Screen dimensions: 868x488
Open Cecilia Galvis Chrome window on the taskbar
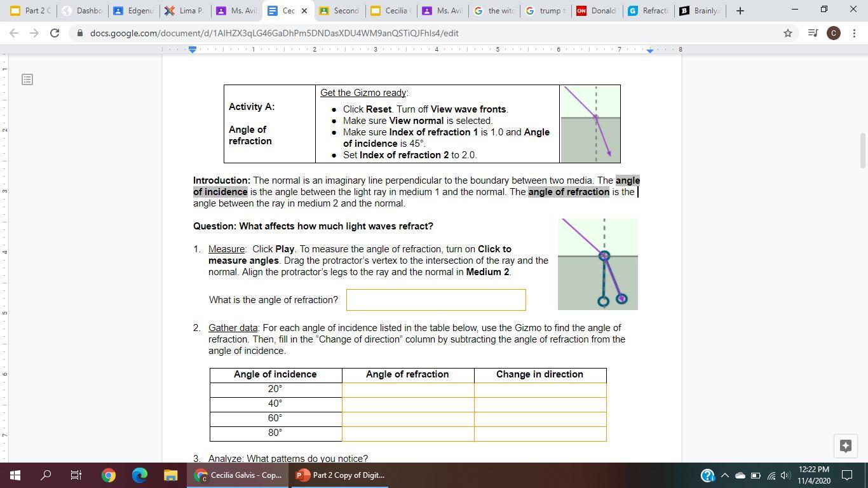pyautogui.click(x=239, y=475)
